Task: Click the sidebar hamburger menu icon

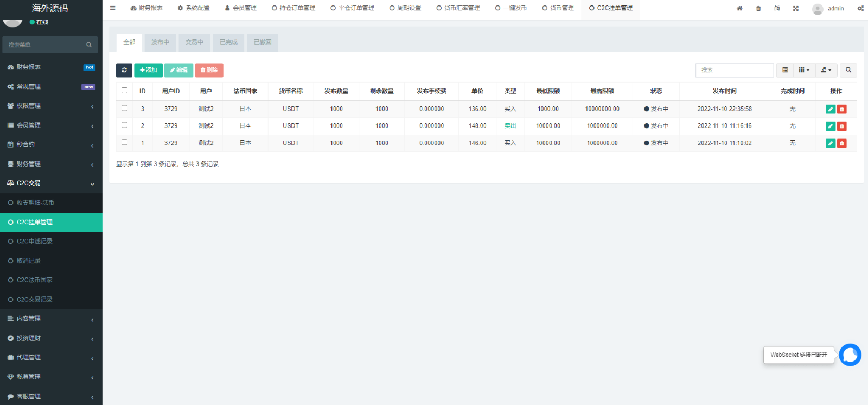Action: [x=113, y=8]
